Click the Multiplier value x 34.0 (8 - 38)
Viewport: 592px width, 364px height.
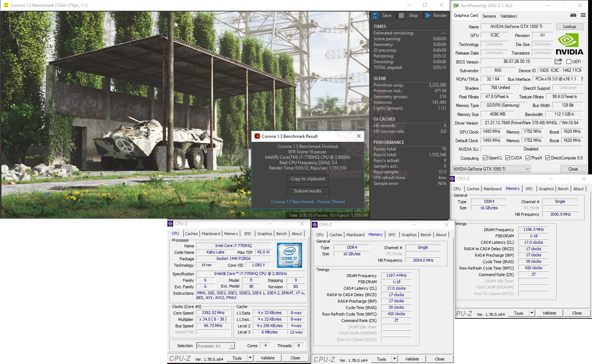pos(213,319)
